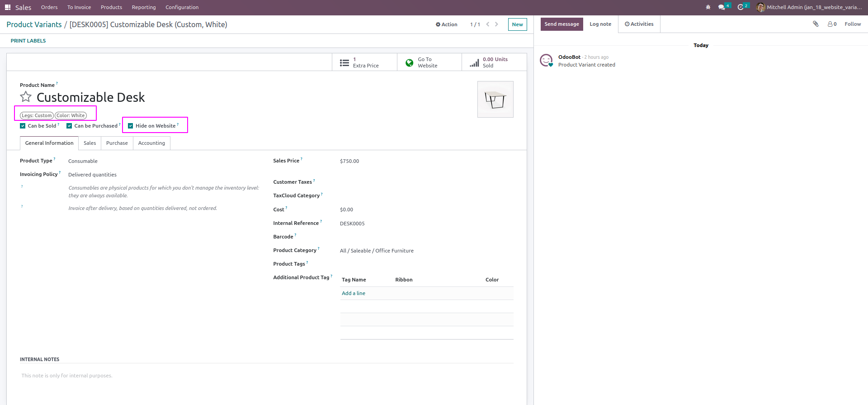Open the To Invoice menu
This screenshot has width=868, height=405.
79,7
